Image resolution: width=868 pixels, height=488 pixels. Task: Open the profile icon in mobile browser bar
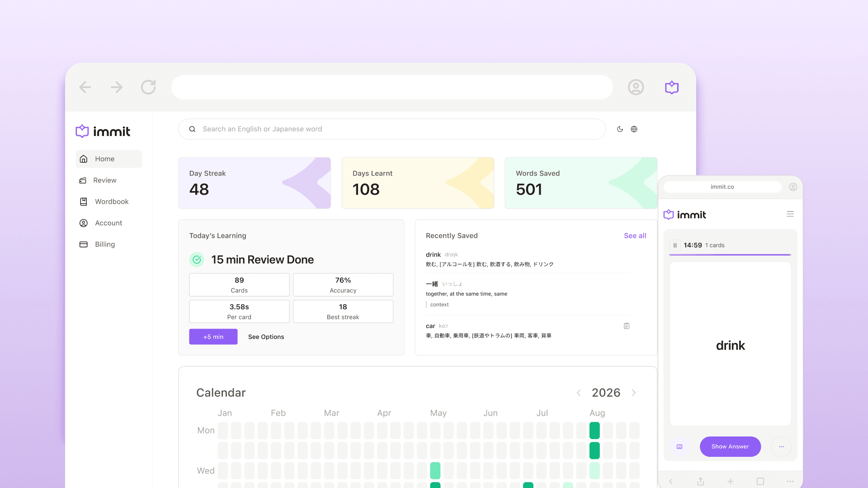coord(793,187)
